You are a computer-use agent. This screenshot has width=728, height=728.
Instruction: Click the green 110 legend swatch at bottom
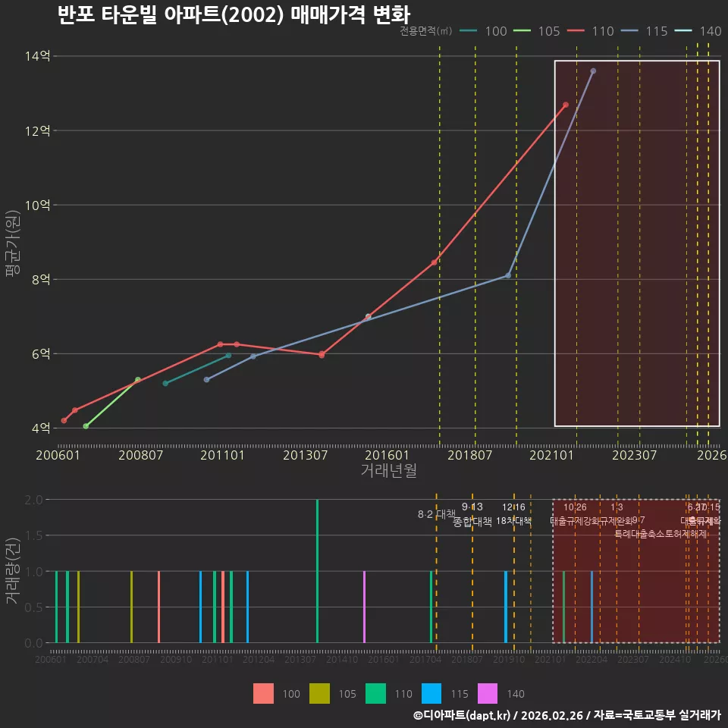(x=375, y=694)
